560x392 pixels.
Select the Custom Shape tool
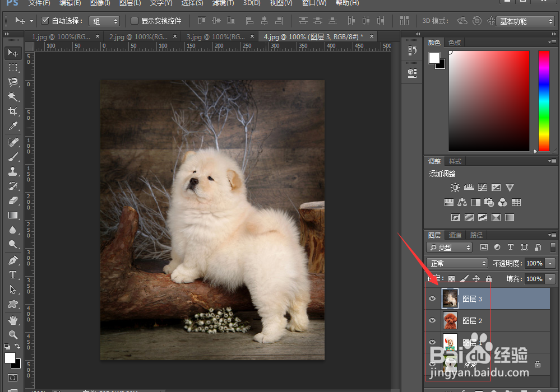[13, 304]
